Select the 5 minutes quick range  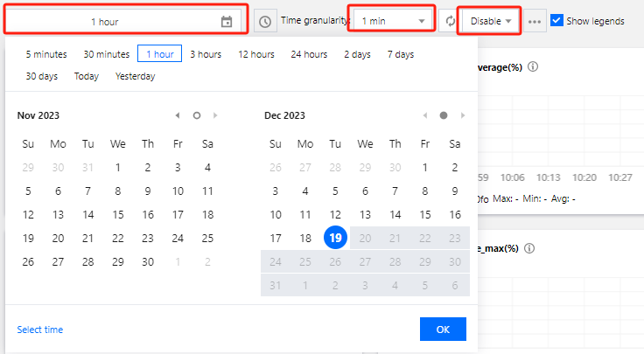click(x=45, y=54)
